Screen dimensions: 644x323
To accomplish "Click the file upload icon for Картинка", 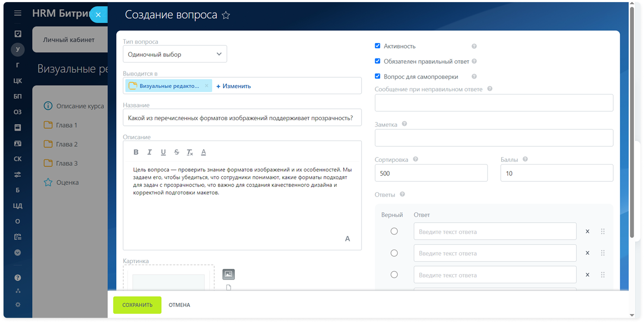I will tap(229, 287).
